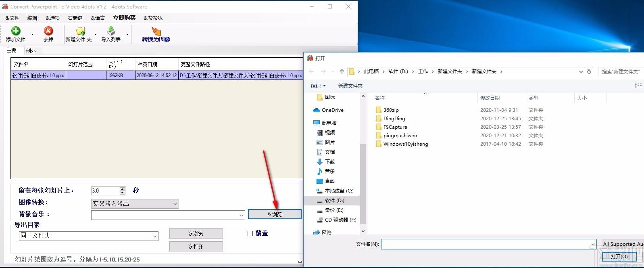This screenshot has height=268, width=644.
Task: Click the Import List icon
Action: [x=111, y=31]
